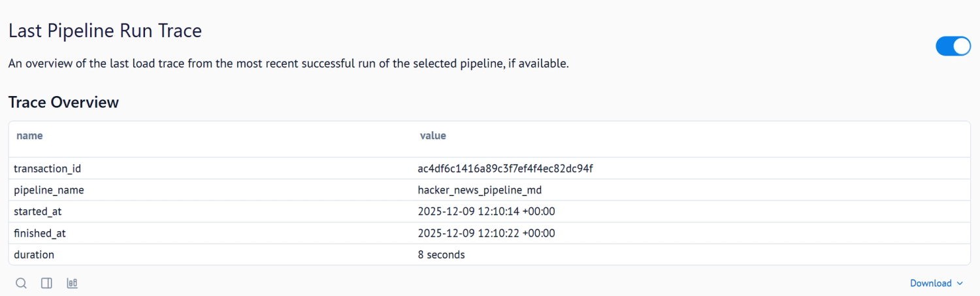
Task: Search the Trace Overview table
Action: [21, 283]
